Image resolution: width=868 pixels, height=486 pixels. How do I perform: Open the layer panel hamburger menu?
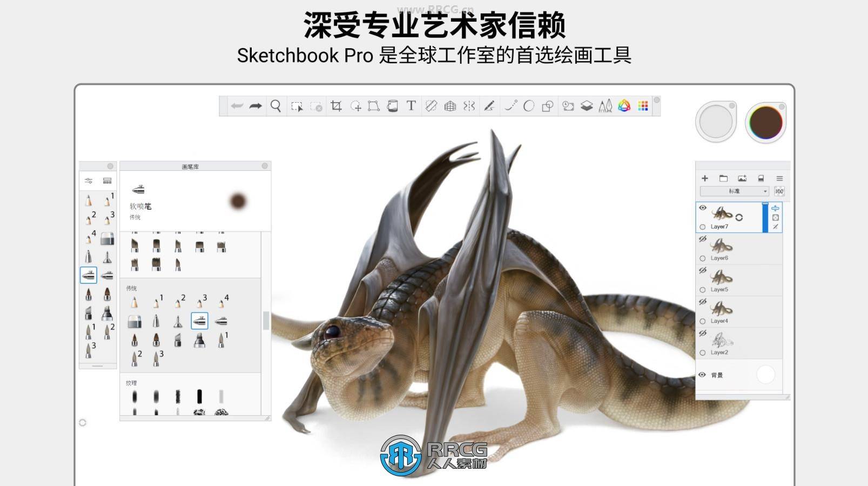(x=779, y=178)
